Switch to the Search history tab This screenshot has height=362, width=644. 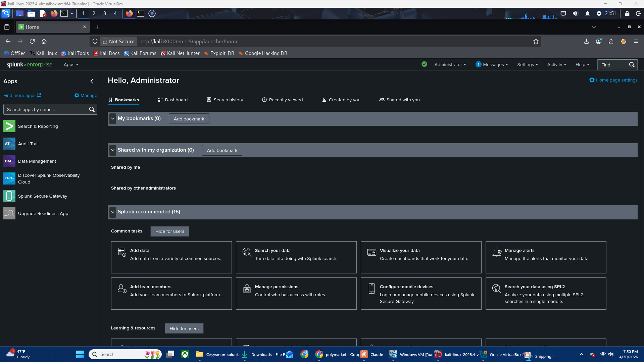coord(225,100)
